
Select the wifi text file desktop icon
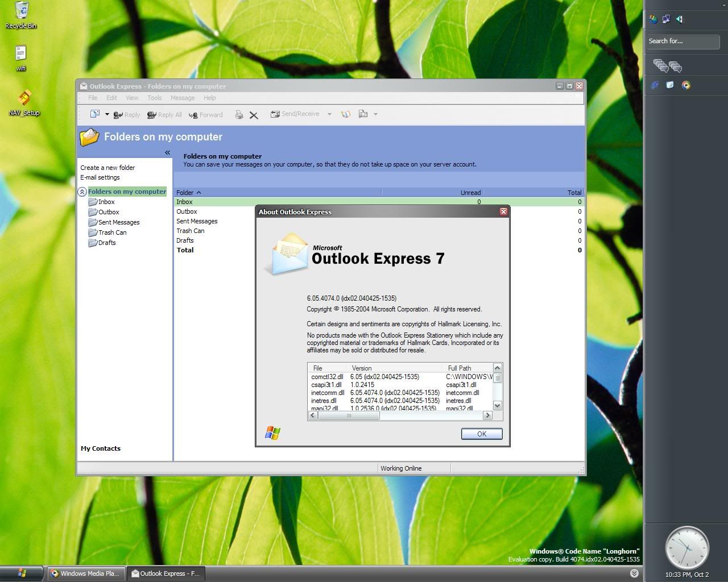click(21, 58)
